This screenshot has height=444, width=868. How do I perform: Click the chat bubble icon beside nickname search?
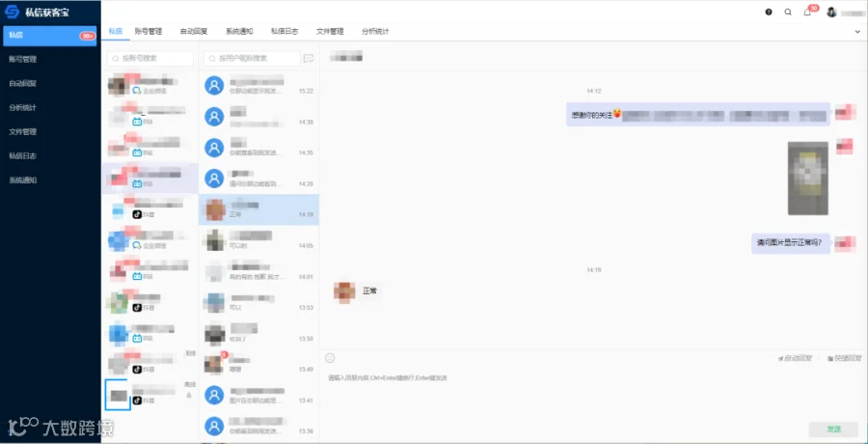point(309,58)
